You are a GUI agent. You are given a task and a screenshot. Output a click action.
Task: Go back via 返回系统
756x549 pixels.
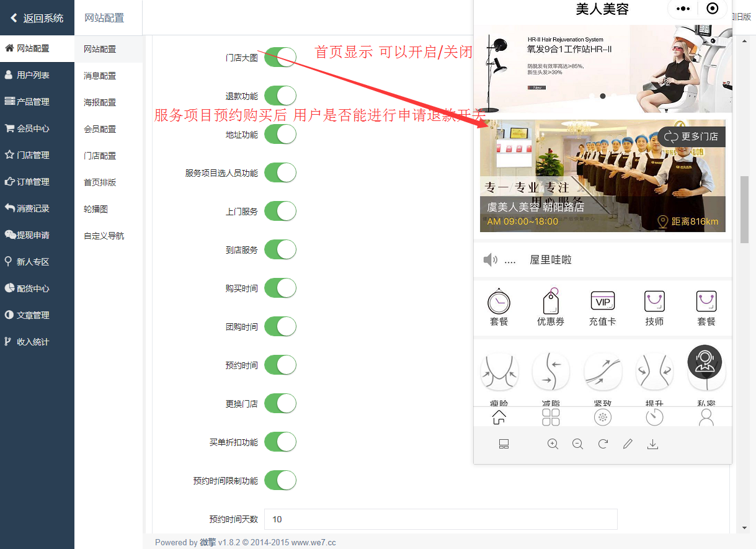37,18
